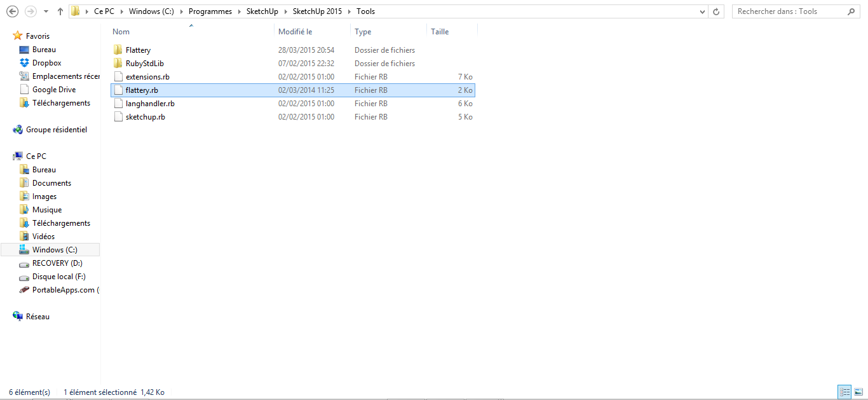Open Bureau under Ce PC
Image resolution: width=868 pixels, height=400 pixels.
pyautogui.click(x=44, y=170)
